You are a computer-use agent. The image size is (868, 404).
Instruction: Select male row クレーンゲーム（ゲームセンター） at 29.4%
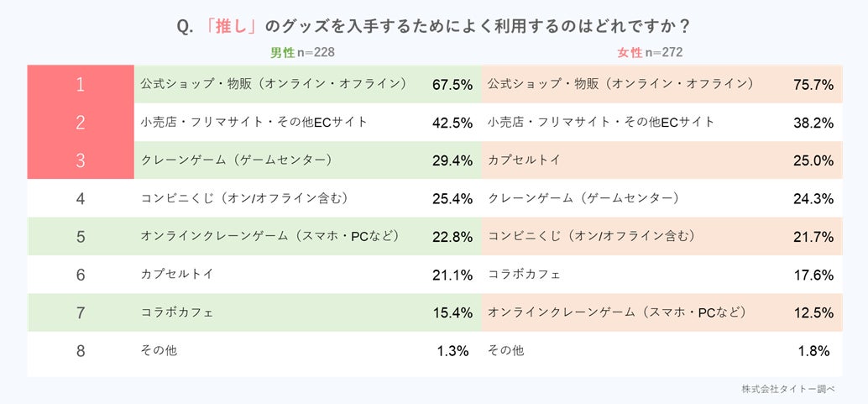click(238, 160)
